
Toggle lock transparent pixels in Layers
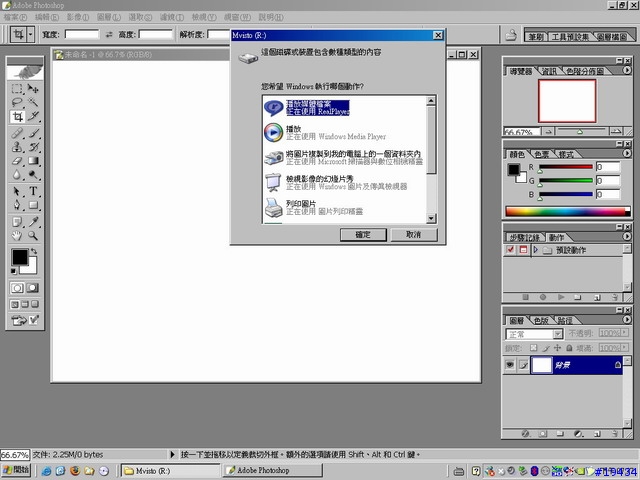tap(533, 348)
